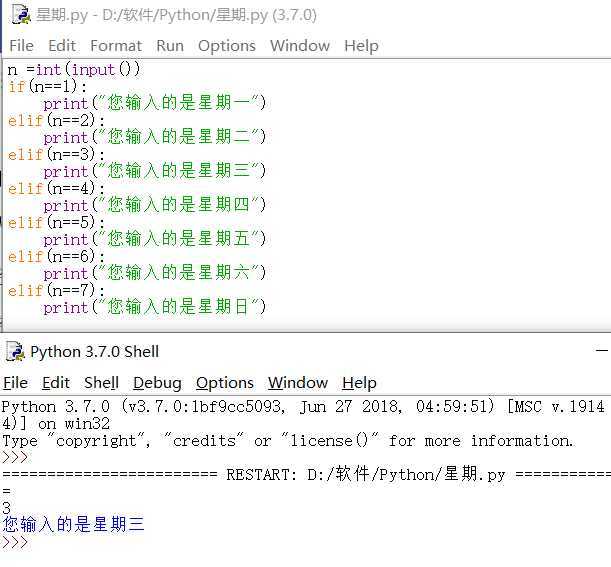611x567 pixels.
Task: Click the print line for 星期二
Action: [155, 137]
